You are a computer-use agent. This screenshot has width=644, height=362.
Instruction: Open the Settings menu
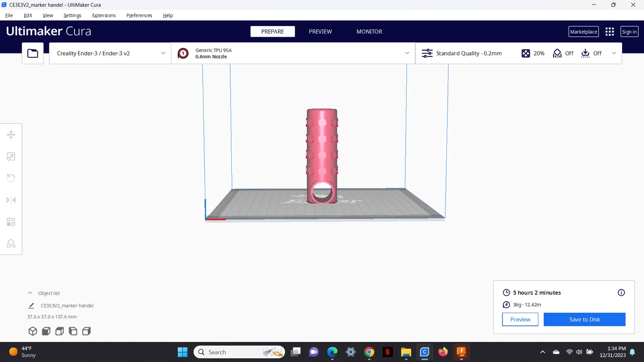tap(72, 15)
